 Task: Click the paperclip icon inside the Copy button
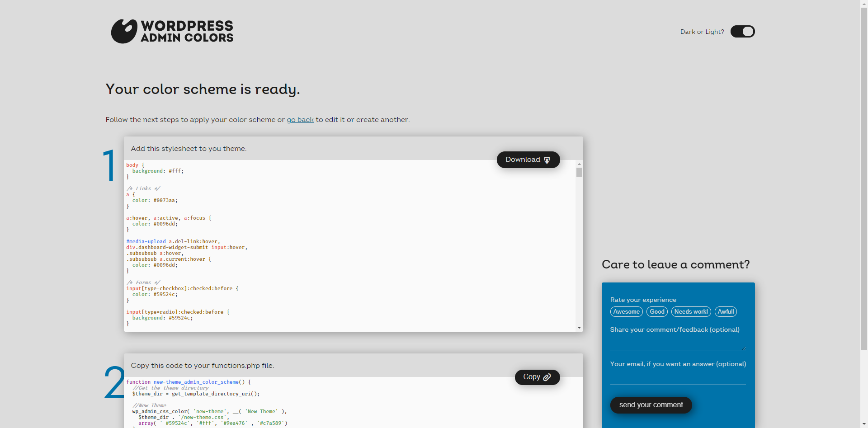tap(548, 377)
